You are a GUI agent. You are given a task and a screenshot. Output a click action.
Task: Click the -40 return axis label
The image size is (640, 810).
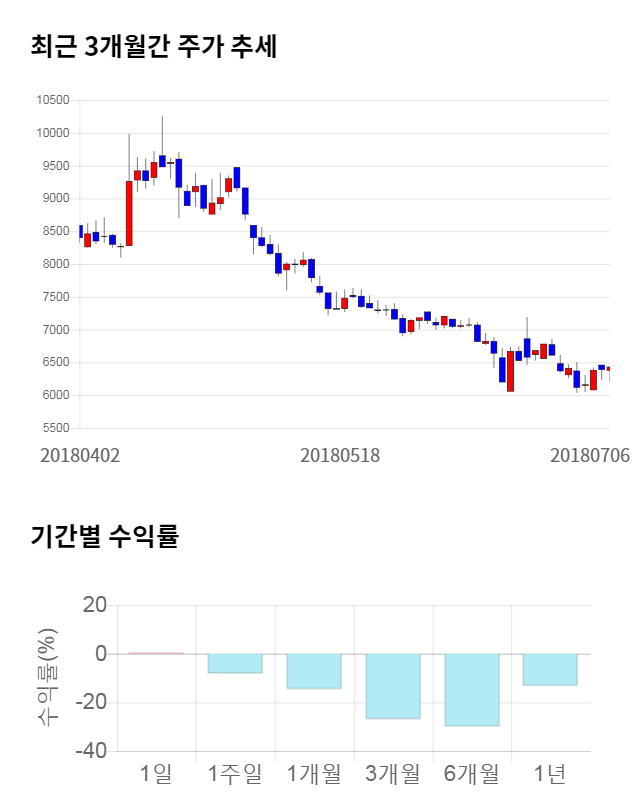(92, 751)
